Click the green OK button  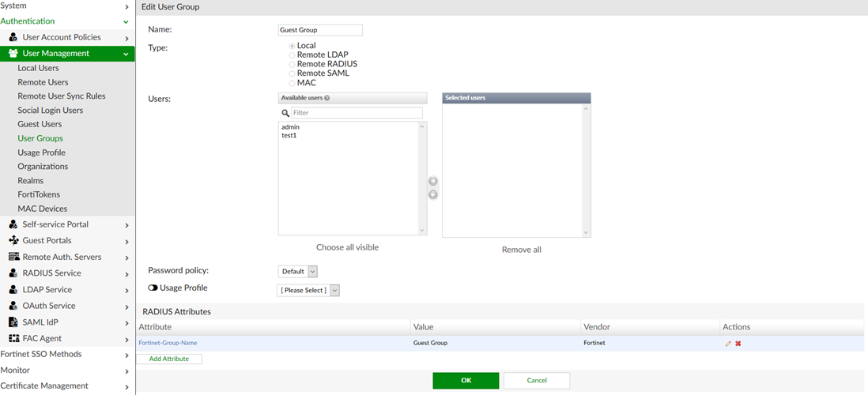[466, 381]
